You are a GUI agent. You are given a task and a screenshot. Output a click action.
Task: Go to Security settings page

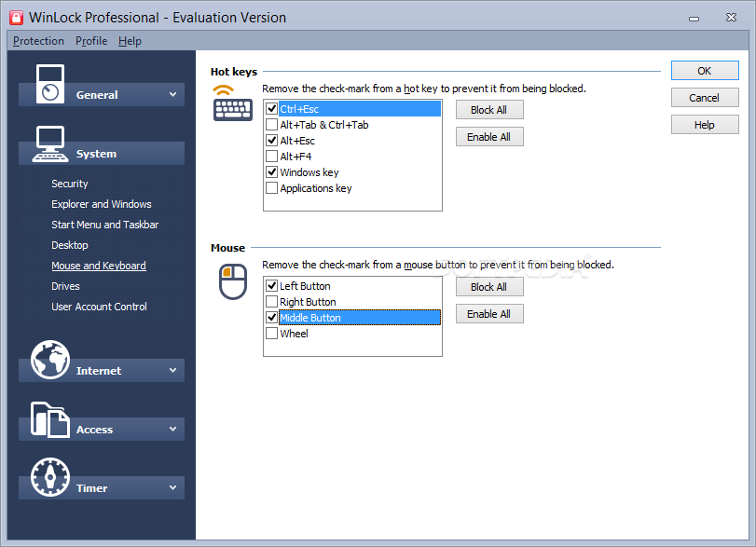click(70, 184)
